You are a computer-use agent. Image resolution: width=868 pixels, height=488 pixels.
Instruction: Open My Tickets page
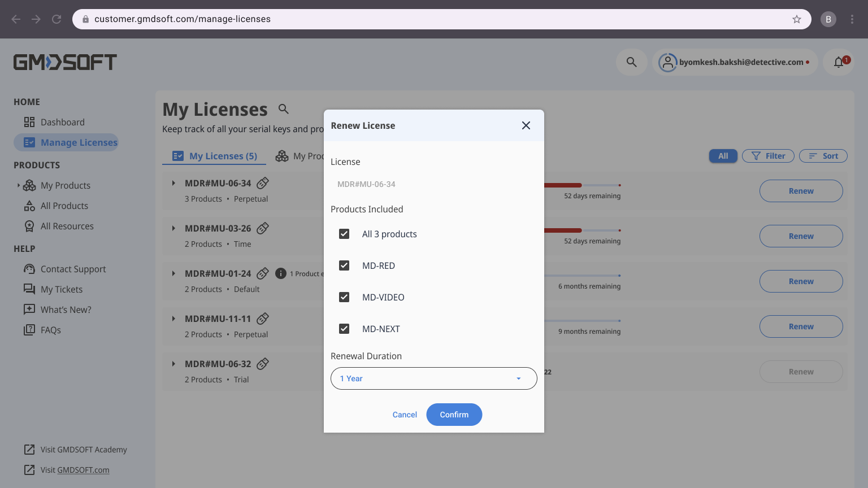click(x=53, y=289)
